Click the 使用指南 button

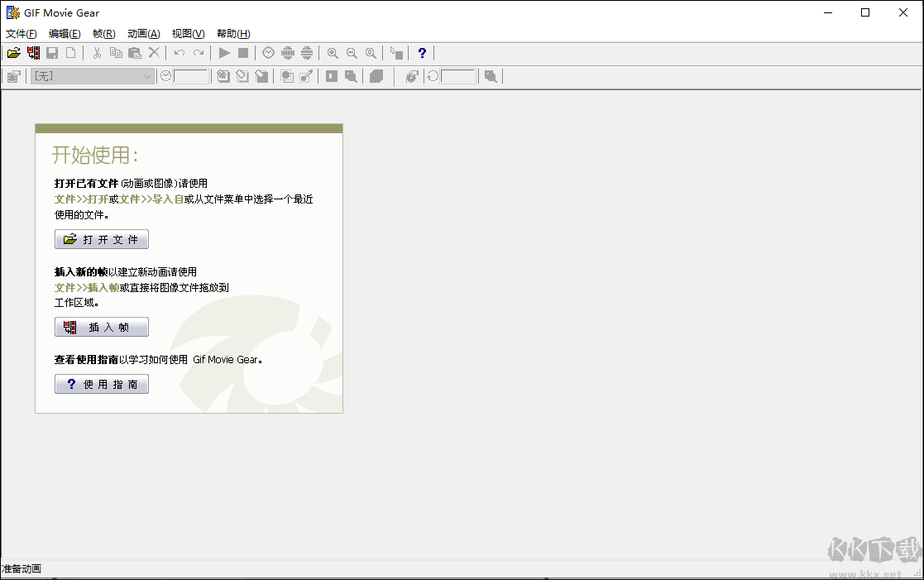click(102, 384)
